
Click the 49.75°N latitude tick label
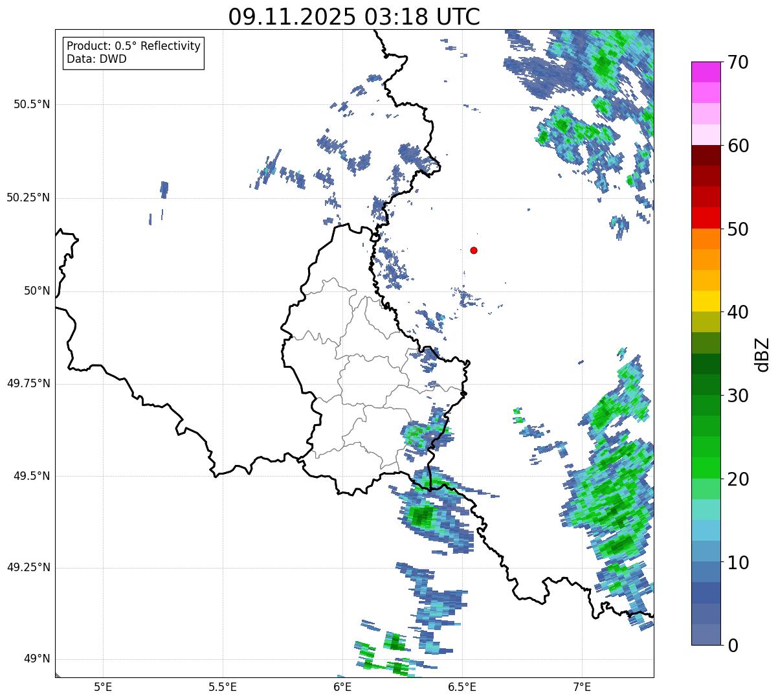[x=28, y=383]
